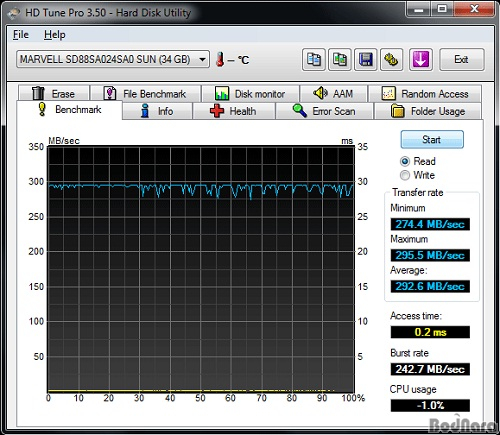This screenshot has width=500, height=435.
Task: Open the Disk monitor tab
Action: tap(251, 93)
